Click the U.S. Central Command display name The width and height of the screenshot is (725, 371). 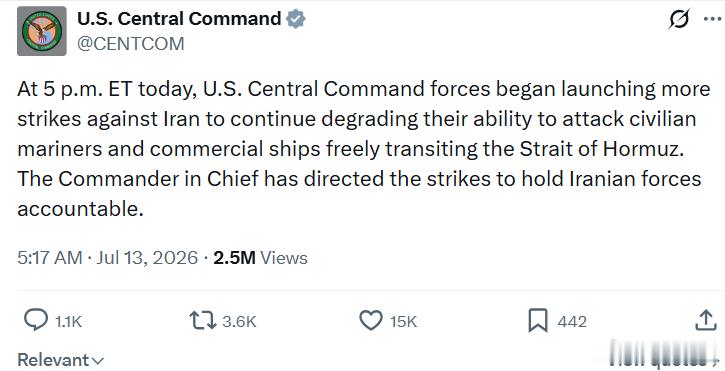179,19
